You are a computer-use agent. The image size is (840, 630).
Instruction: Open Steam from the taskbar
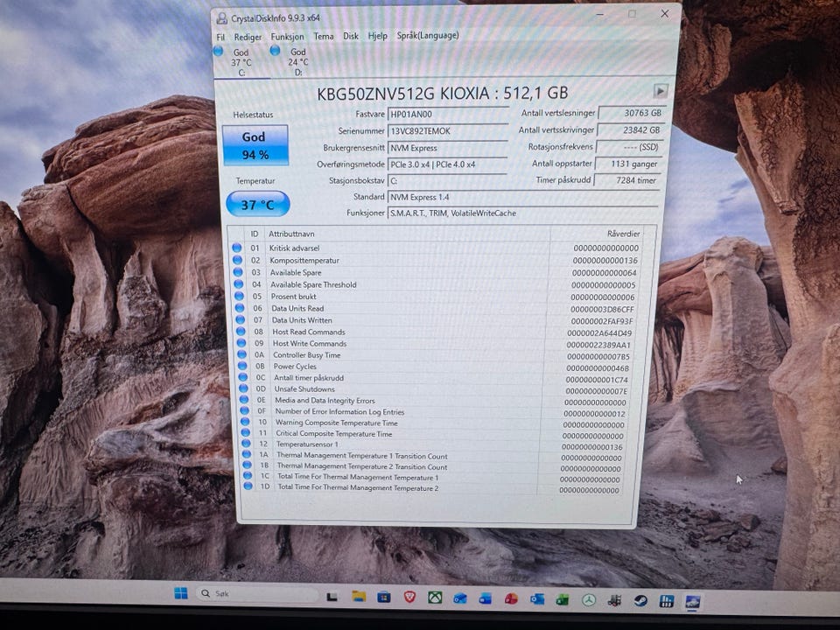pyautogui.click(x=640, y=600)
